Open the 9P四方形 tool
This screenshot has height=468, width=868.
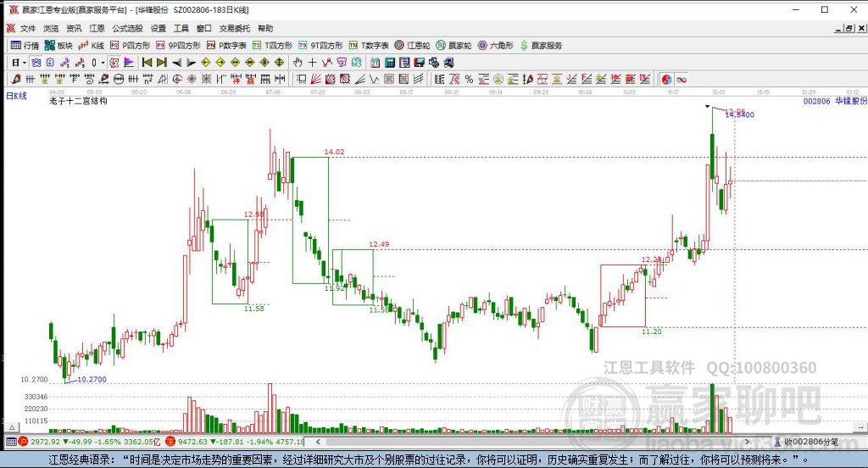178,46
